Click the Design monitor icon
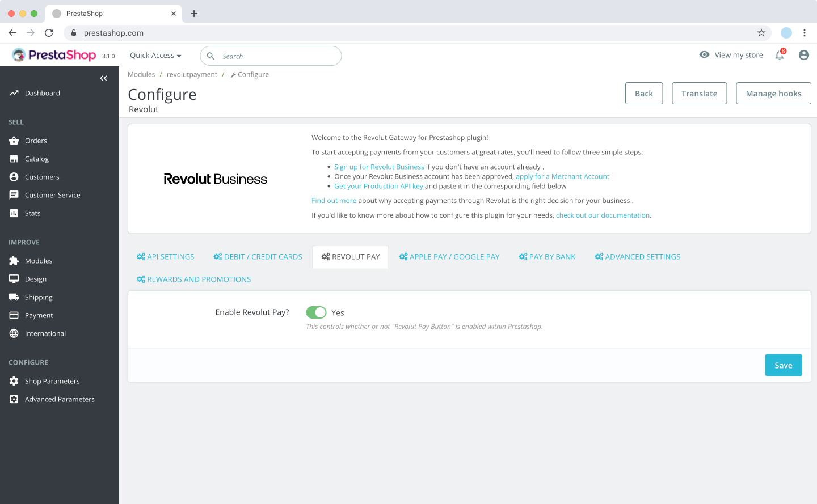The height and width of the screenshot is (504, 817). click(14, 279)
